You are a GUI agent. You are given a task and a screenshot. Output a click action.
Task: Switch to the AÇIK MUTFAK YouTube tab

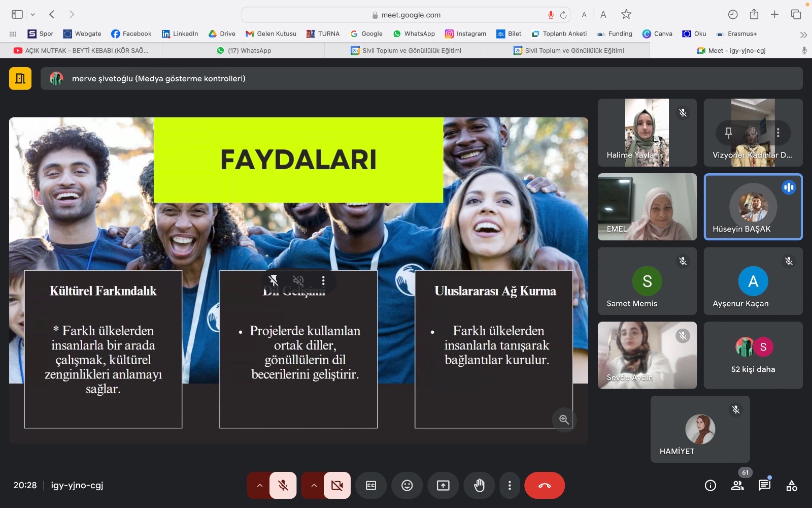81,50
